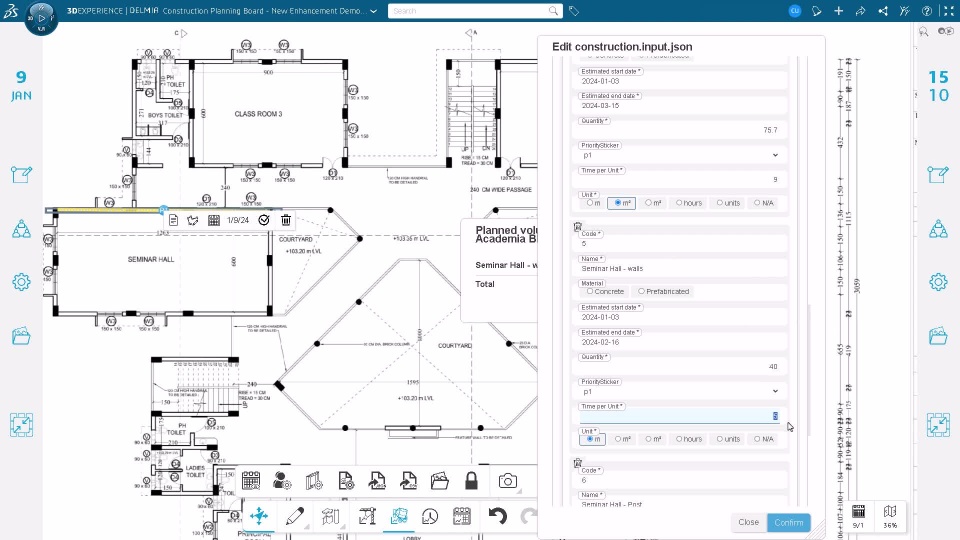This screenshot has width=960, height=540.
Task: Open the notifications bell
Action: (816, 11)
